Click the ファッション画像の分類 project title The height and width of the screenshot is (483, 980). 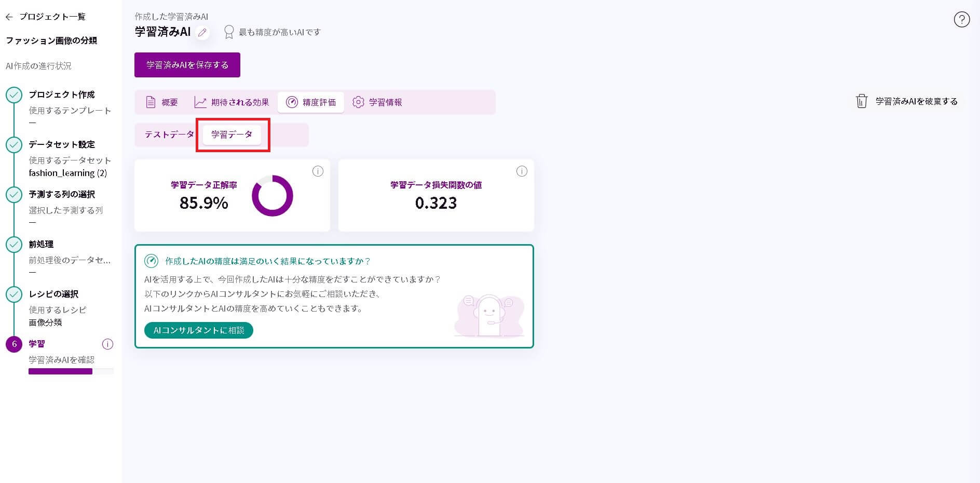(x=51, y=41)
